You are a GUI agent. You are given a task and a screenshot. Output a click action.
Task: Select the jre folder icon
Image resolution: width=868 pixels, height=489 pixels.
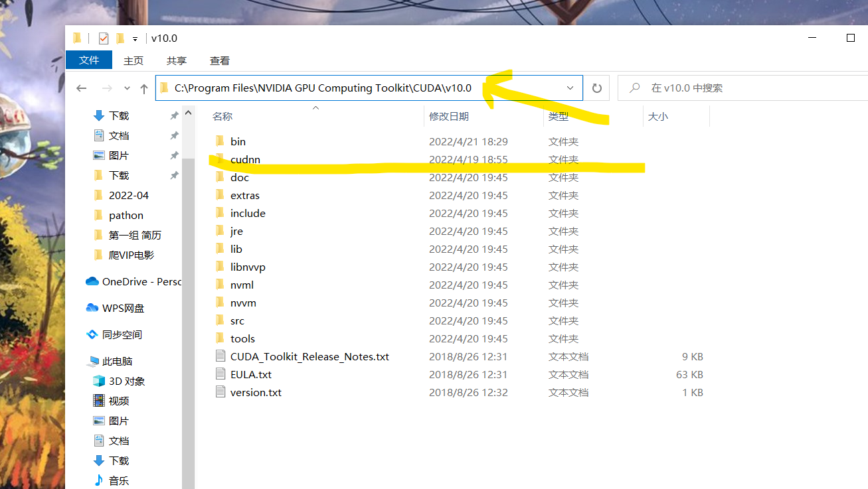point(220,231)
